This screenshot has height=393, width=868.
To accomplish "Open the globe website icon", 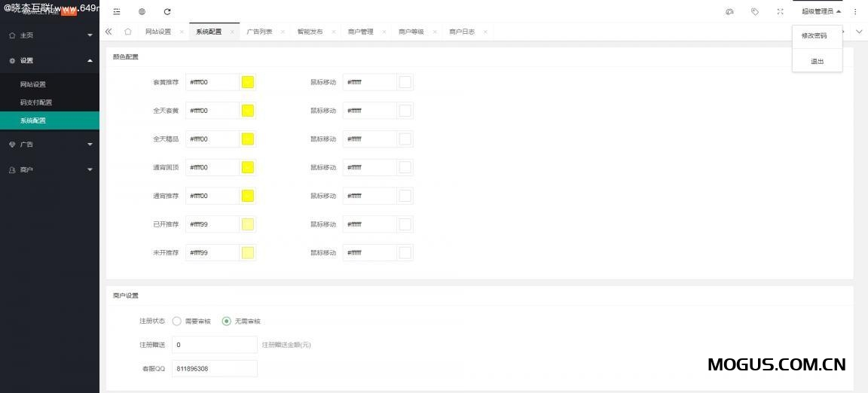I will tap(142, 11).
